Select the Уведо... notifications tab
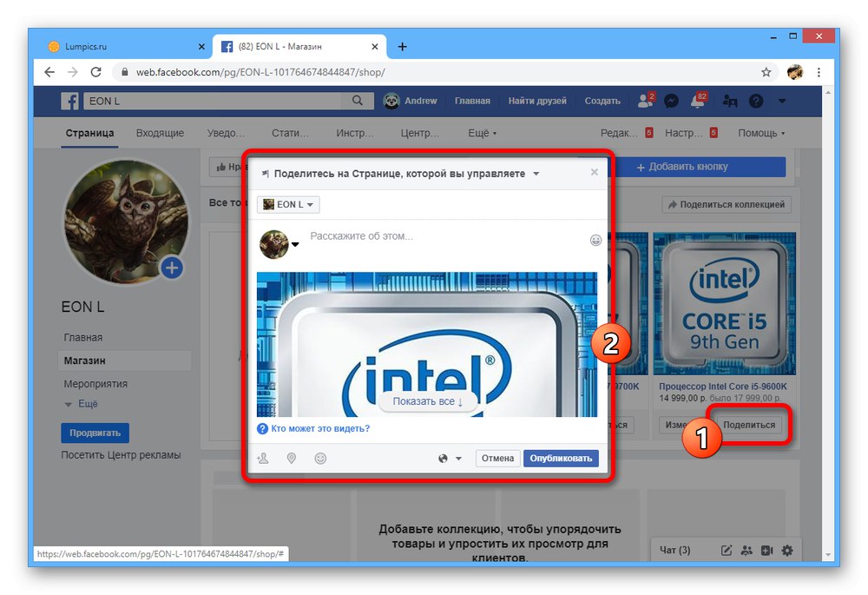Viewport: 868px width, 595px height. (226, 133)
